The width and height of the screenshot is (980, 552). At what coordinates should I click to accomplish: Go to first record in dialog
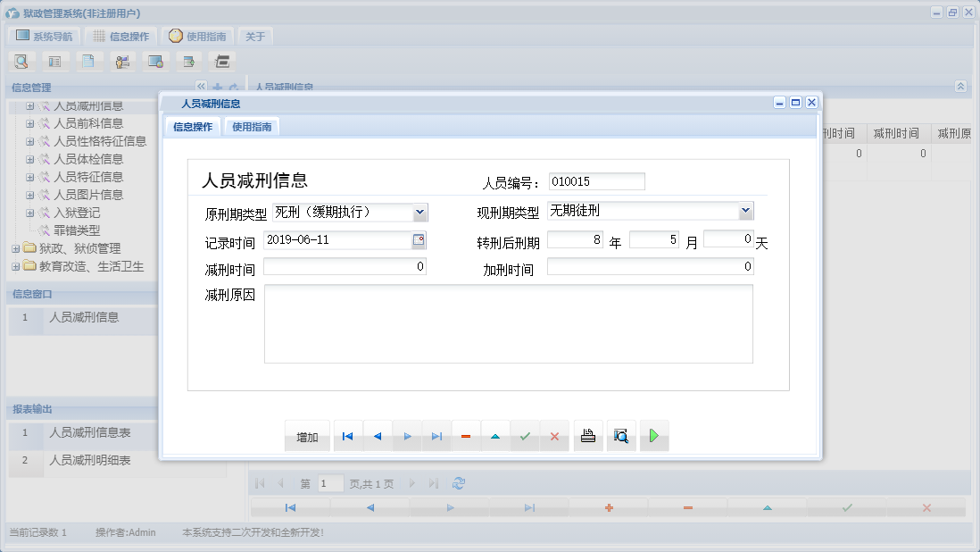tap(348, 437)
